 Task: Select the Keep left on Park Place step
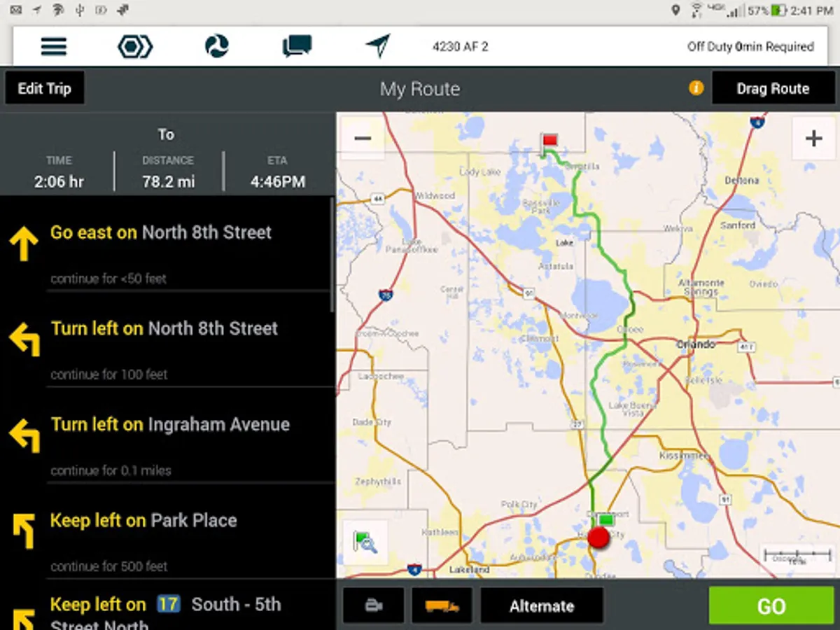[x=167, y=531]
